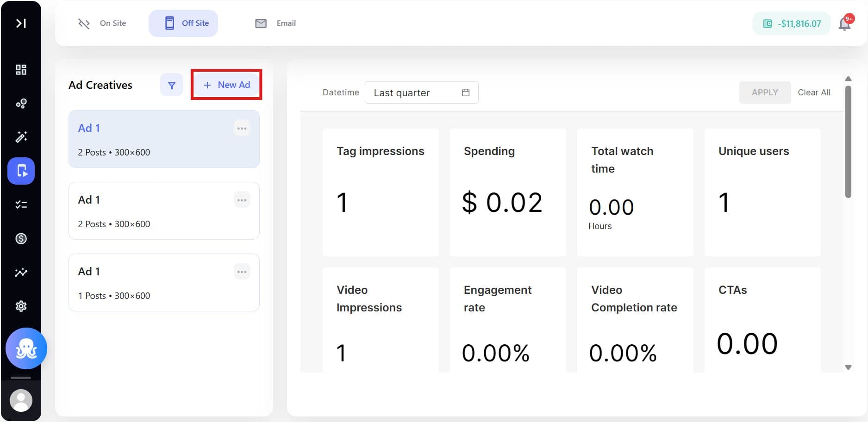The width and height of the screenshot is (868, 422).
Task: Click the scroll up arrow in stats panel
Action: [848, 79]
